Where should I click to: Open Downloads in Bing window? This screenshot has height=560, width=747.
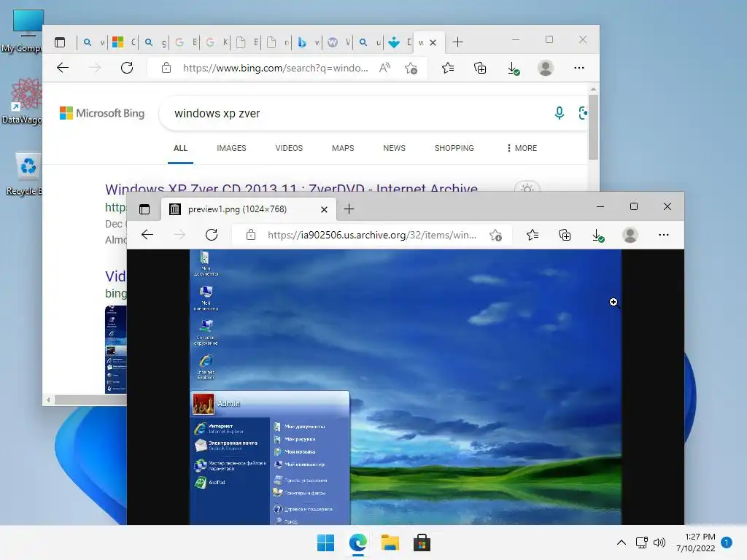coord(513,68)
